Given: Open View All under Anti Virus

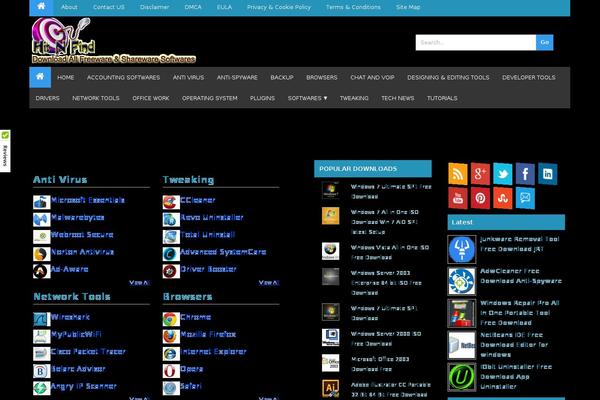Looking at the screenshot, I should pyautogui.click(x=139, y=282).
